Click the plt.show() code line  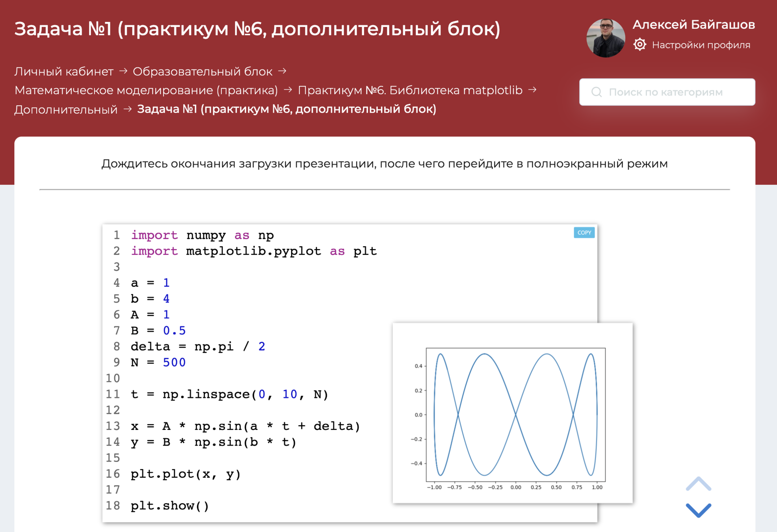pos(170,506)
